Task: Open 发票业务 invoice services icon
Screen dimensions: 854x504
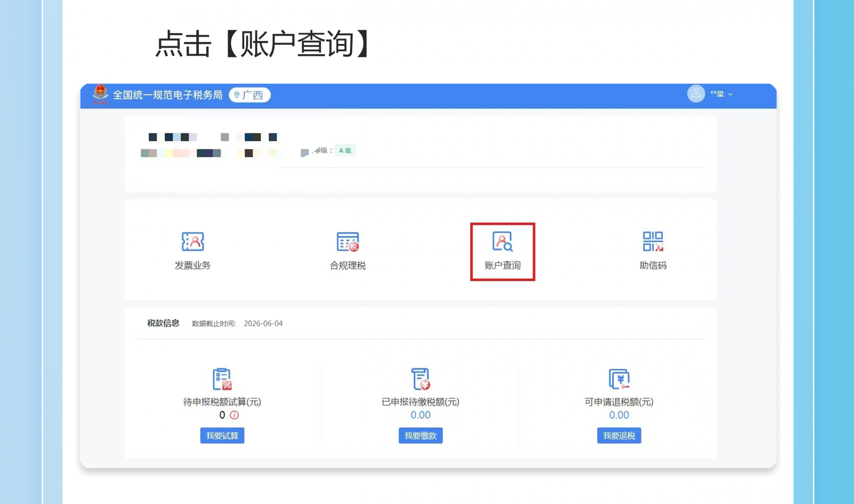Action: coord(193,242)
